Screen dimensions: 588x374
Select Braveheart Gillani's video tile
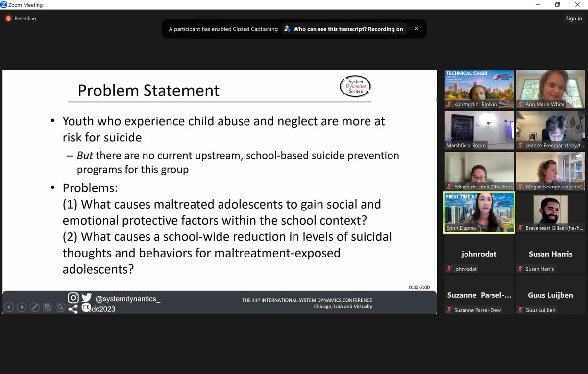(550, 212)
